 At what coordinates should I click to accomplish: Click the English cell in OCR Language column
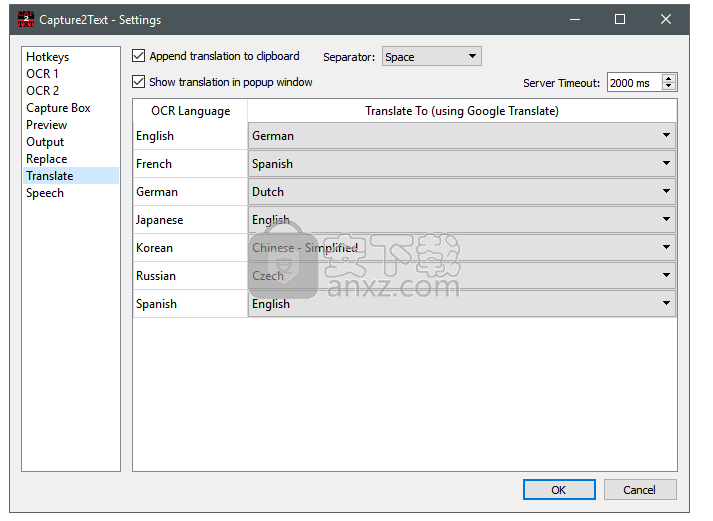(x=191, y=136)
